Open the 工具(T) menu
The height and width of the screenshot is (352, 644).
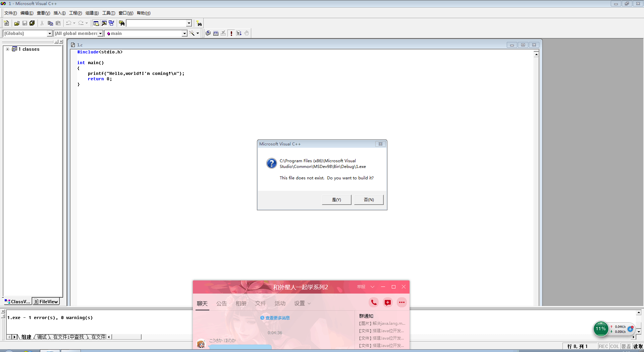[x=108, y=13]
